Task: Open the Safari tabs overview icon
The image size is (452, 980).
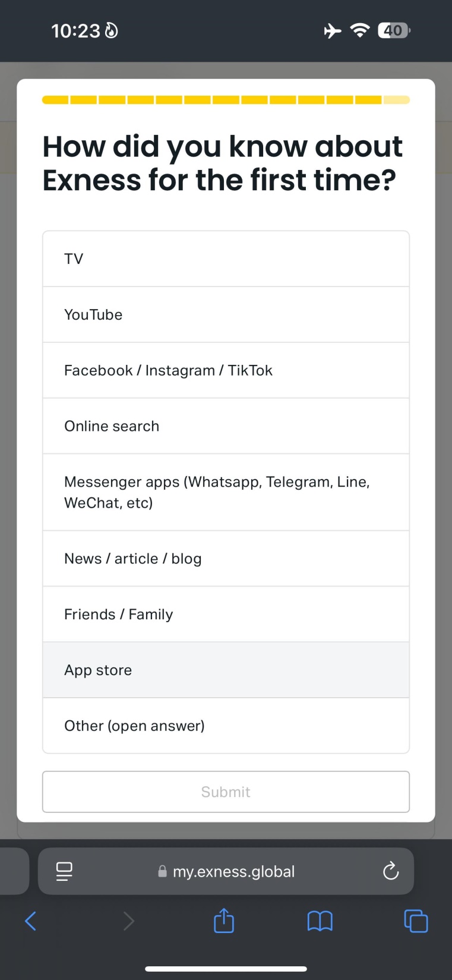Action: 416,921
